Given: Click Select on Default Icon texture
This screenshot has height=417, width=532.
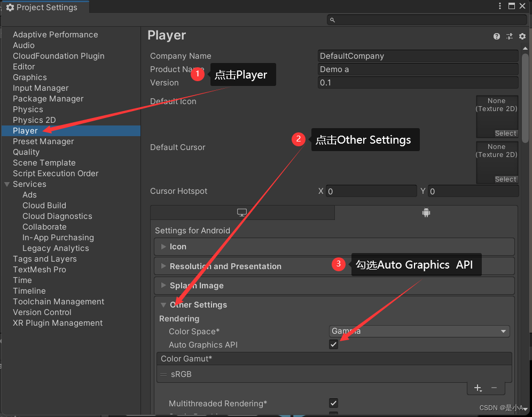Looking at the screenshot, I should pos(505,133).
